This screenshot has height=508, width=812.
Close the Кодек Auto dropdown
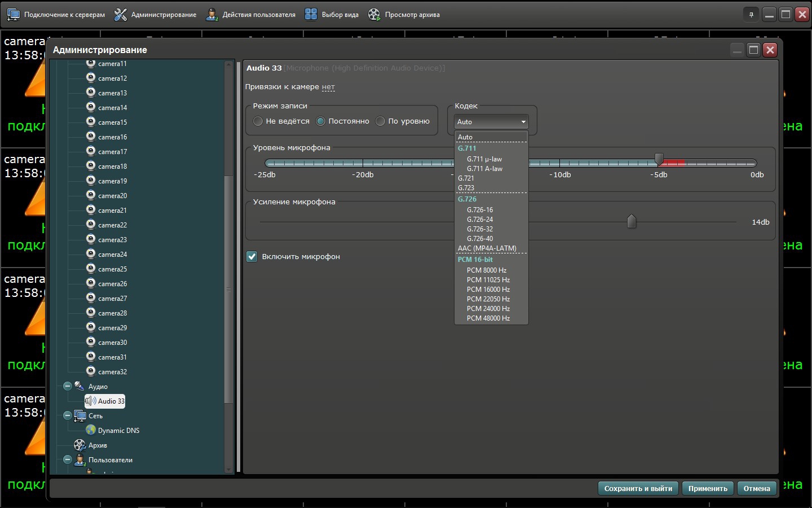click(x=491, y=122)
